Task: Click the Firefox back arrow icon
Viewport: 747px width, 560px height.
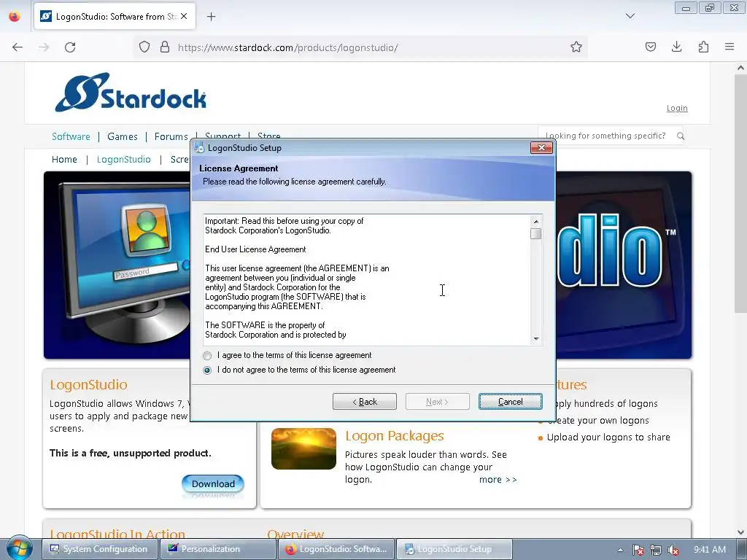Action: (18, 47)
